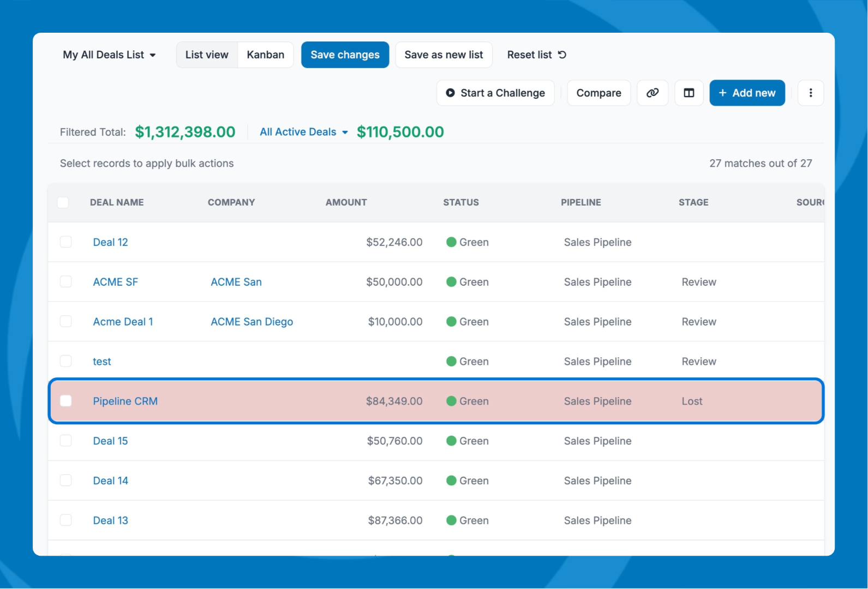The width and height of the screenshot is (868, 589).
Task: Click the Save as new list button
Action: coord(444,55)
